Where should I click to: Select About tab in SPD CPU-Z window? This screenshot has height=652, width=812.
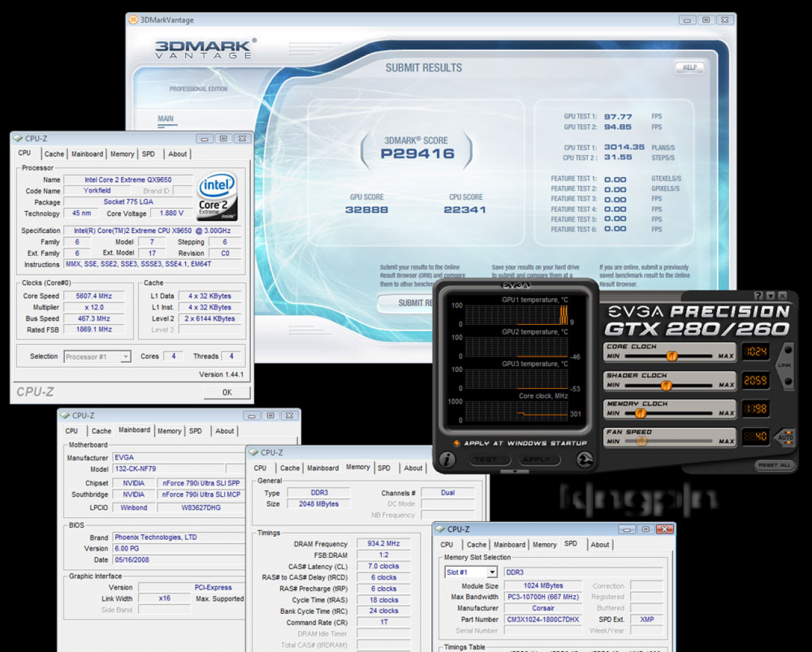pos(600,544)
